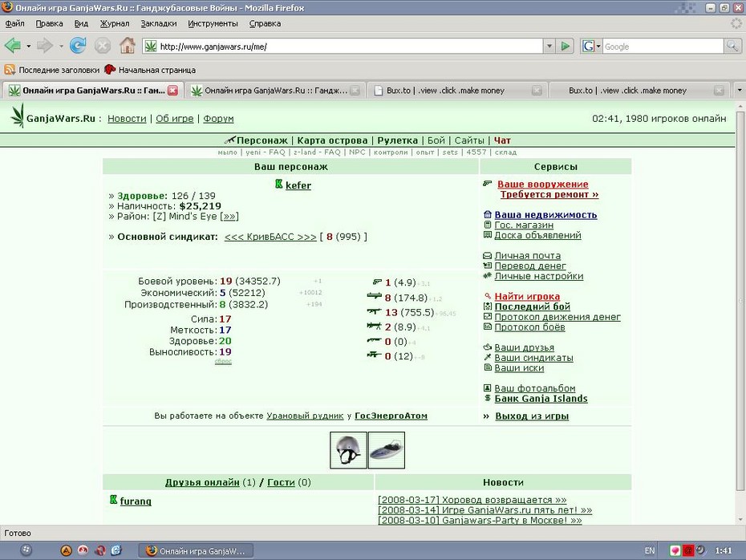Open the Хоровод возвращается news item
The height and width of the screenshot is (560, 746).
point(472,500)
